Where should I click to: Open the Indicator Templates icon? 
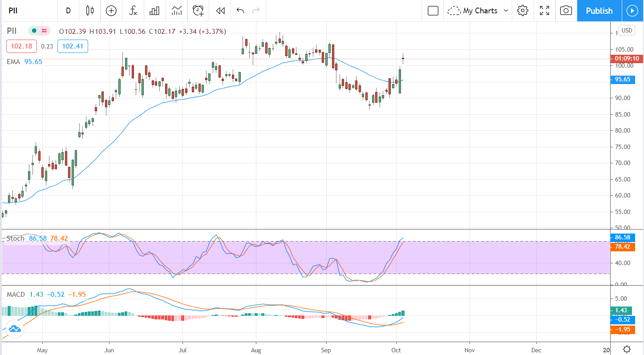pyautogui.click(x=177, y=11)
